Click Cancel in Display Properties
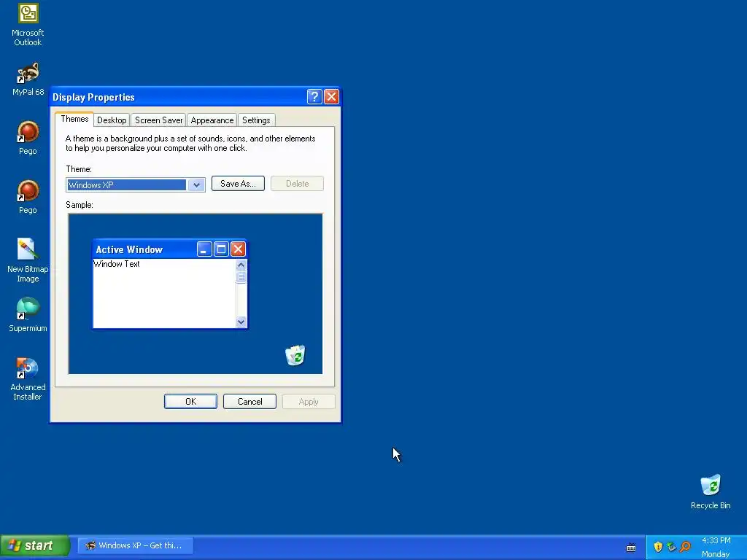 click(249, 402)
